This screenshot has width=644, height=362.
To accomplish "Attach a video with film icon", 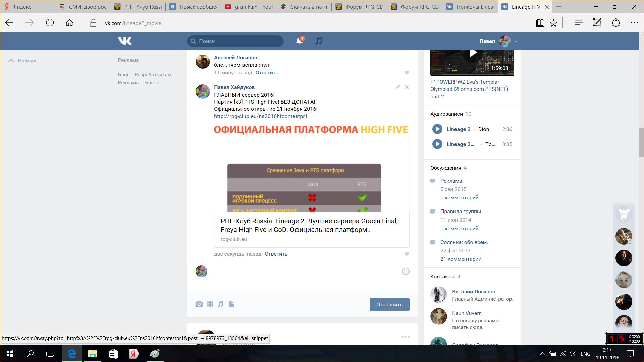I will pyautogui.click(x=210, y=304).
